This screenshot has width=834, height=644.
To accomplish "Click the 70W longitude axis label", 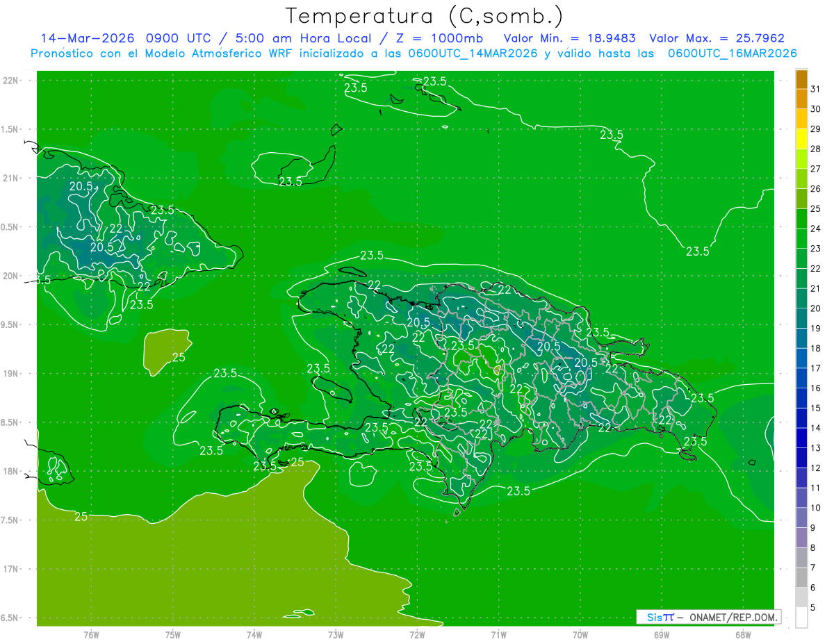I will click(580, 634).
